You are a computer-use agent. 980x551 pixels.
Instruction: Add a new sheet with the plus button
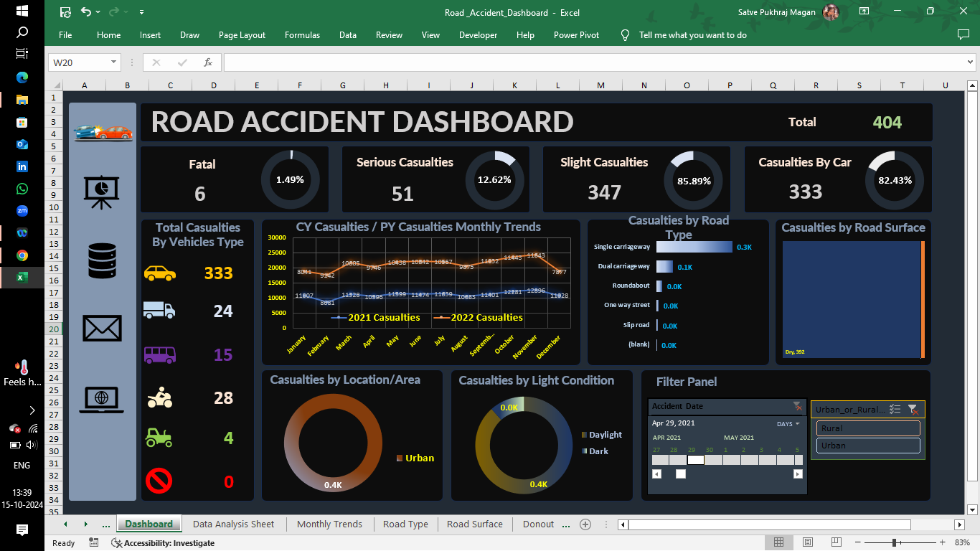[585, 524]
